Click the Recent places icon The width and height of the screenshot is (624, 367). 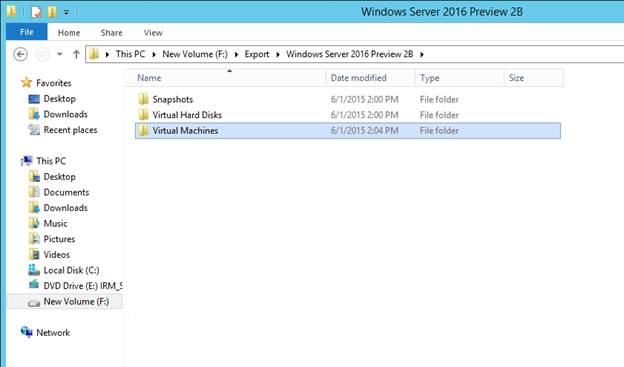click(34, 130)
